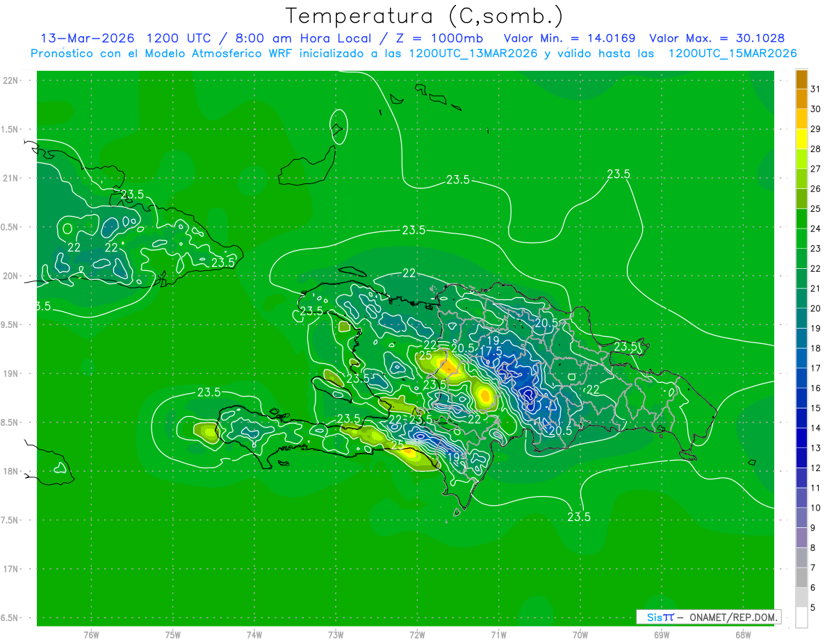Click legend value "20" on the color scale

pos(816,308)
